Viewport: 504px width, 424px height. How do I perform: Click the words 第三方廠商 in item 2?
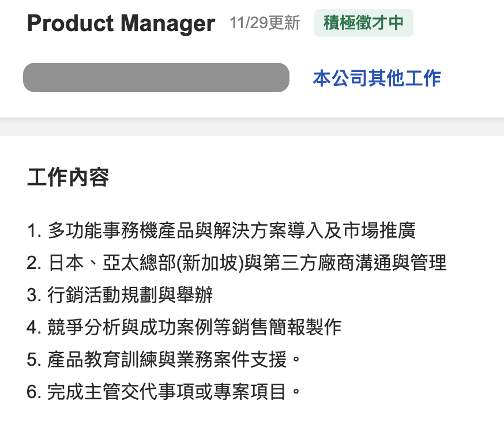306,263
